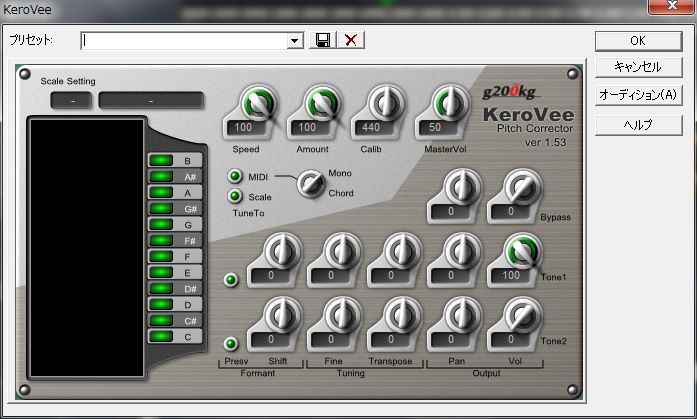697x419 pixels.
Task: Click the Tone2 Transpose knob
Action: point(403,315)
